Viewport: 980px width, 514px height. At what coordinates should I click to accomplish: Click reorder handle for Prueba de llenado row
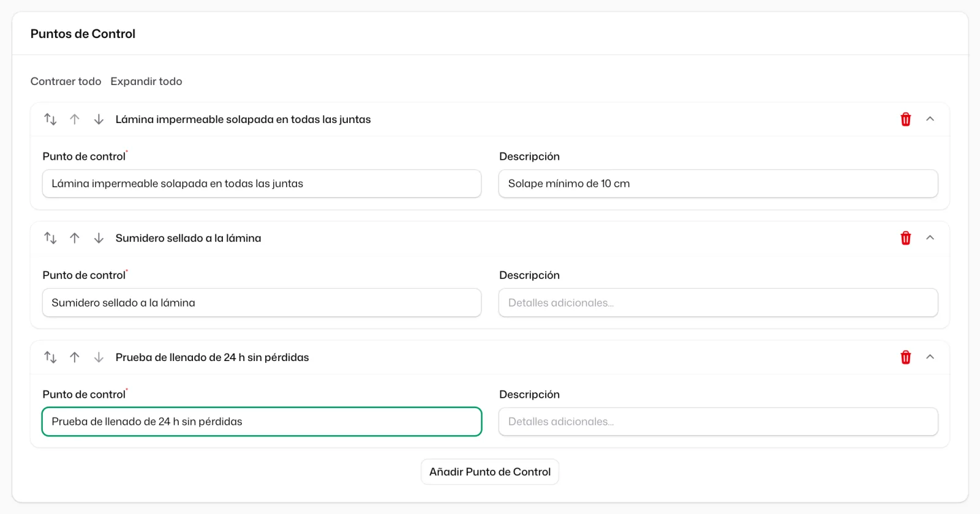click(x=50, y=357)
